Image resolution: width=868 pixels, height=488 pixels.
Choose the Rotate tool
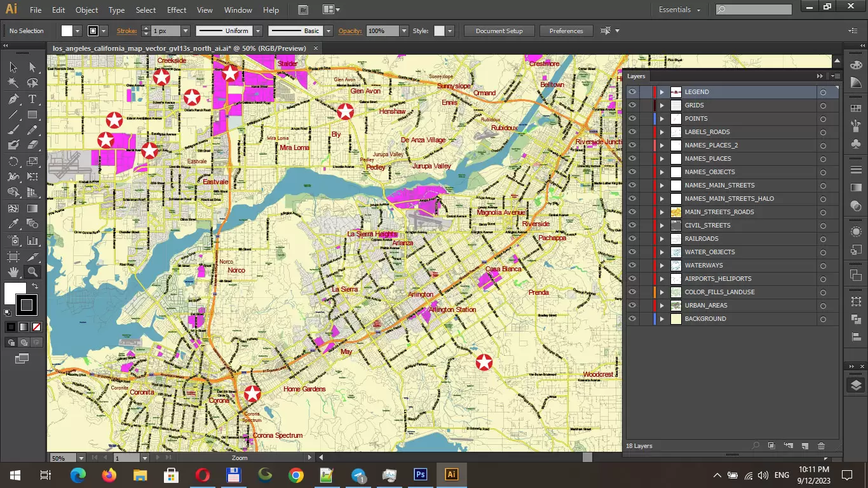[13, 161]
